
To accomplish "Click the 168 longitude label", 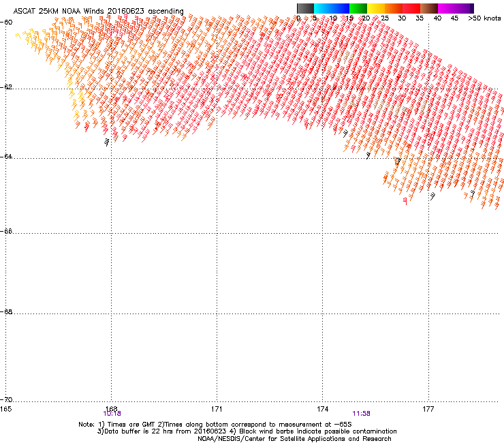I will tap(112, 408).
